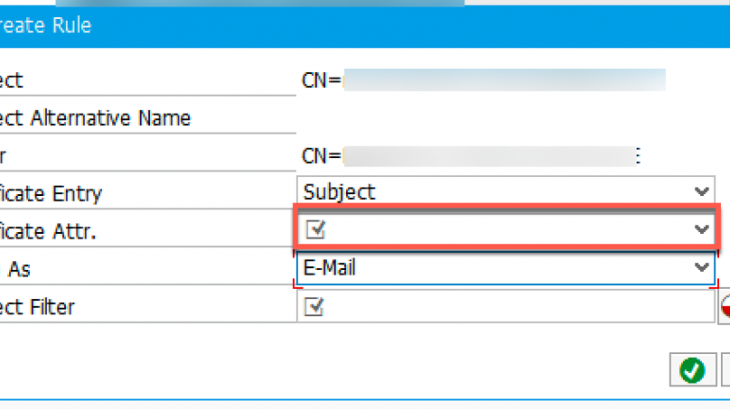
Task: Toggle the checkbox icon in the Certificate Attr. field
Action: tap(315, 230)
